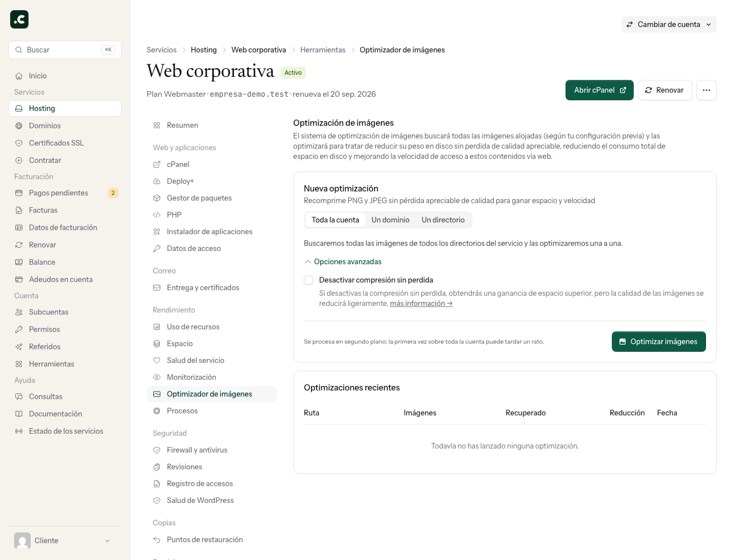The width and height of the screenshot is (733, 560).
Task: Open Puntos de restauración
Action: point(212,540)
